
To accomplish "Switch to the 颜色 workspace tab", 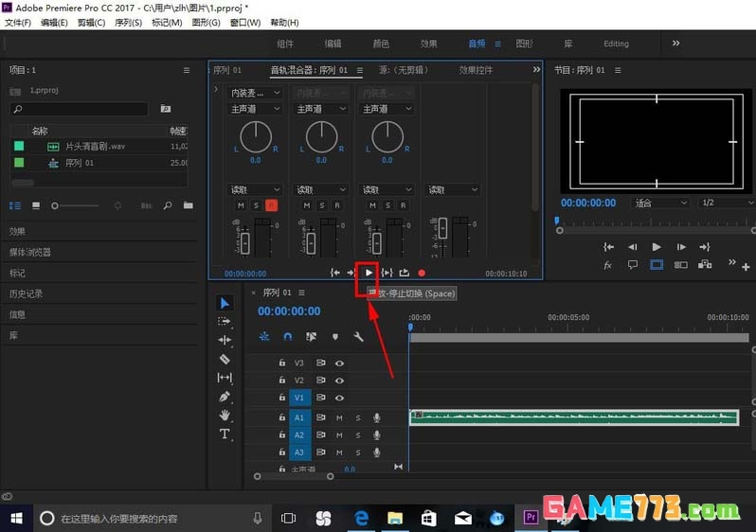I will [x=381, y=44].
